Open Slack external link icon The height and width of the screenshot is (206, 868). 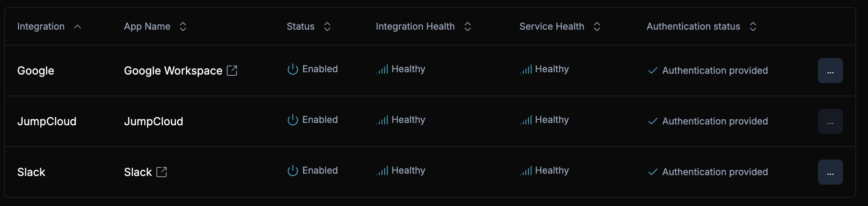pos(161,172)
